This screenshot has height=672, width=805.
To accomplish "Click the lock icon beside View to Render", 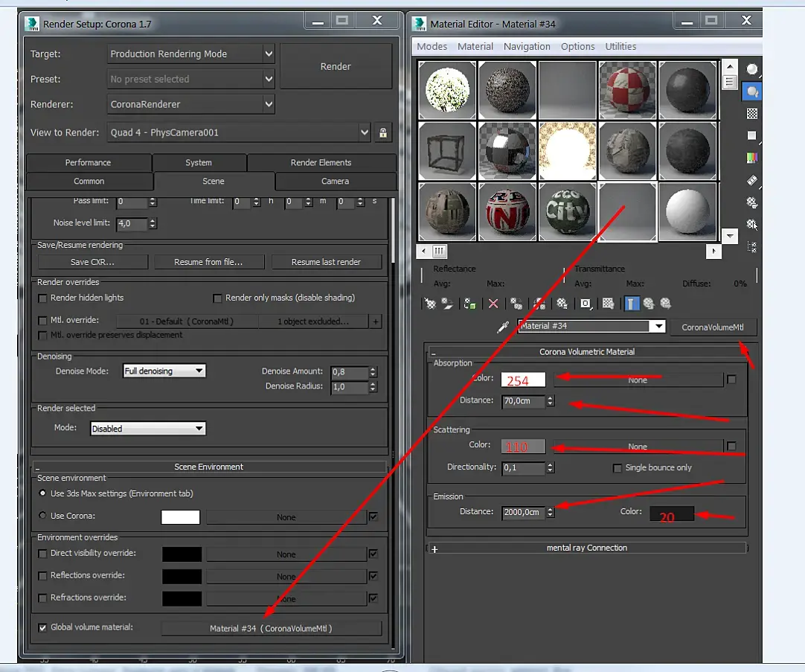I will click(x=383, y=133).
